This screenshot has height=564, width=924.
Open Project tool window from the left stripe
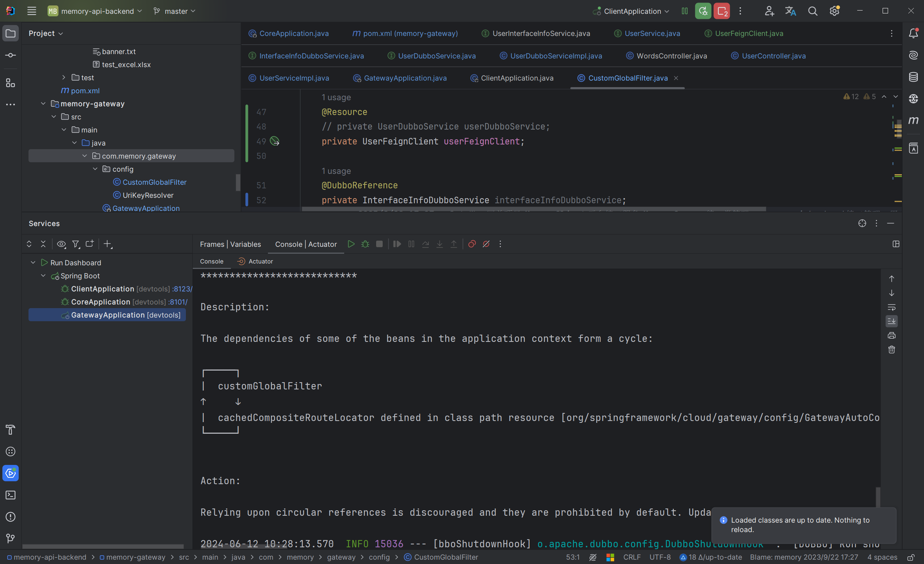tap(11, 33)
